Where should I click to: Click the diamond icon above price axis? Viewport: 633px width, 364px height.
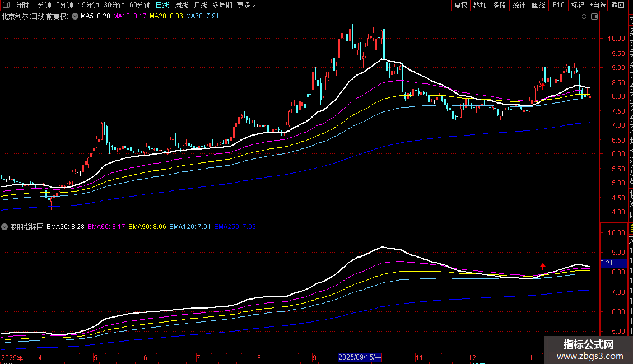point(584,17)
